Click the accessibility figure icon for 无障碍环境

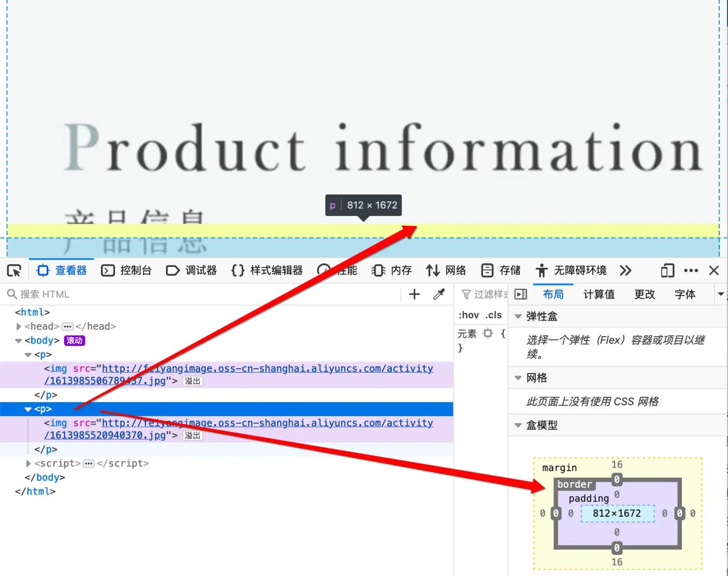(540, 270)
